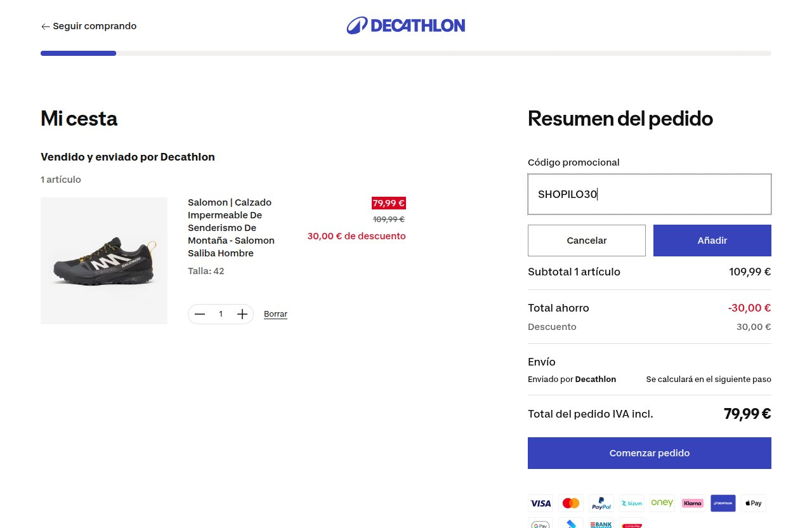
Task: Click the 'Resumen del pedido' heading
Action: [x=620, y=119]
